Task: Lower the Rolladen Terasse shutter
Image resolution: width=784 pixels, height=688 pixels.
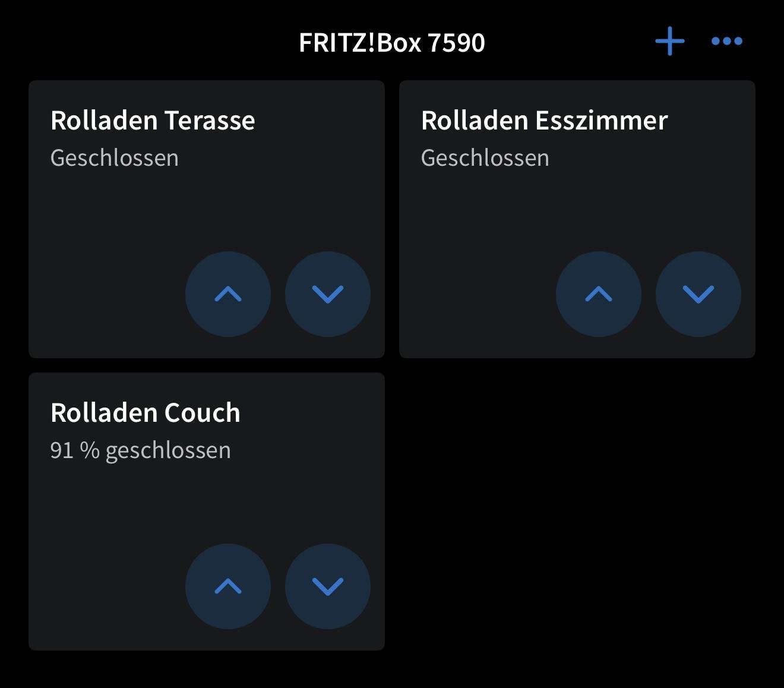Action: click(327, 294)
